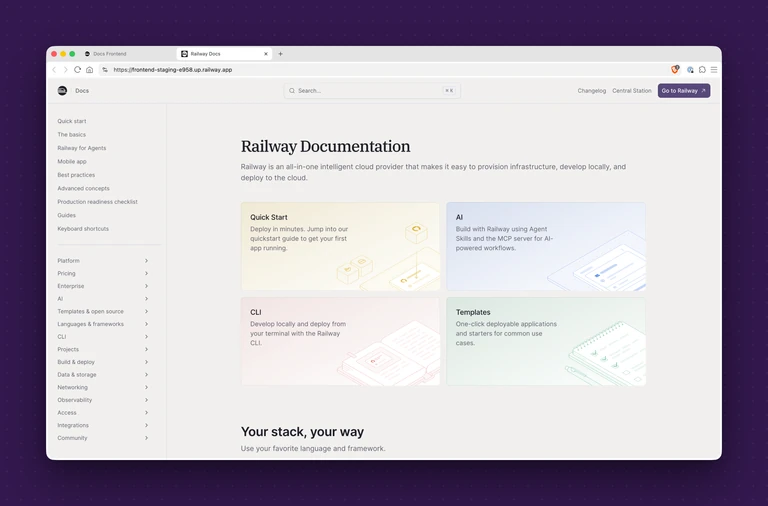Click the Your stack, your way heading
The height and width of the screenshot is (506, 768).
click(302, 432)
